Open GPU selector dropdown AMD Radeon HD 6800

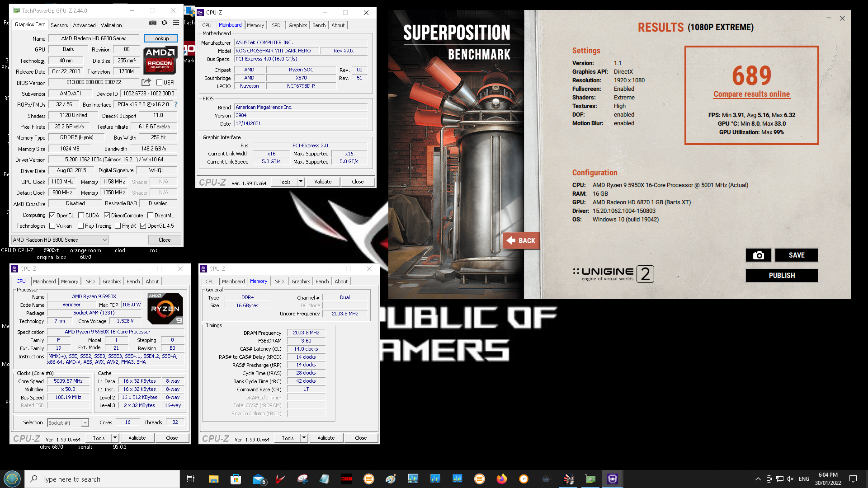pyautogui.click(x=60, y=240)
